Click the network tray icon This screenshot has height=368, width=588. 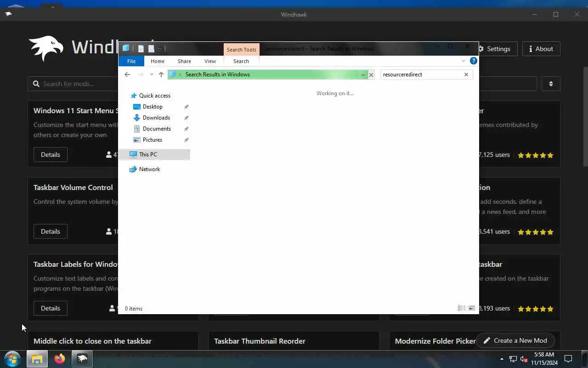pyautogui.click(x=513, y=359)
